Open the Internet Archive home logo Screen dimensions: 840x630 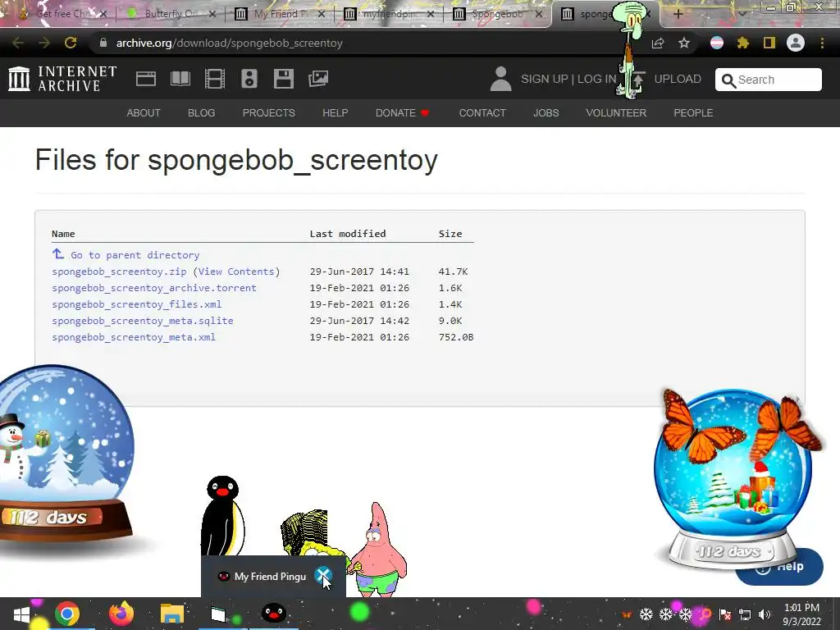pyautogui.click(x=62, y=79)
